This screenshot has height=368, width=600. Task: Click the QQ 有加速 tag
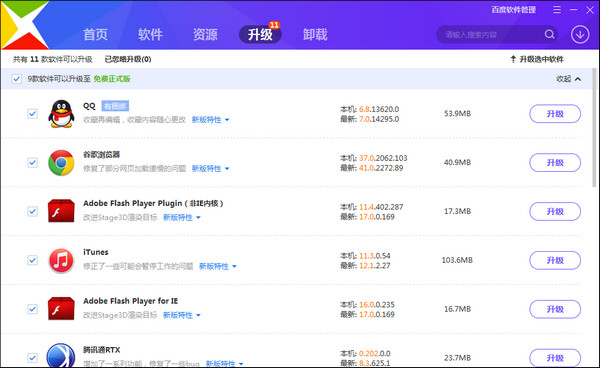115,106
